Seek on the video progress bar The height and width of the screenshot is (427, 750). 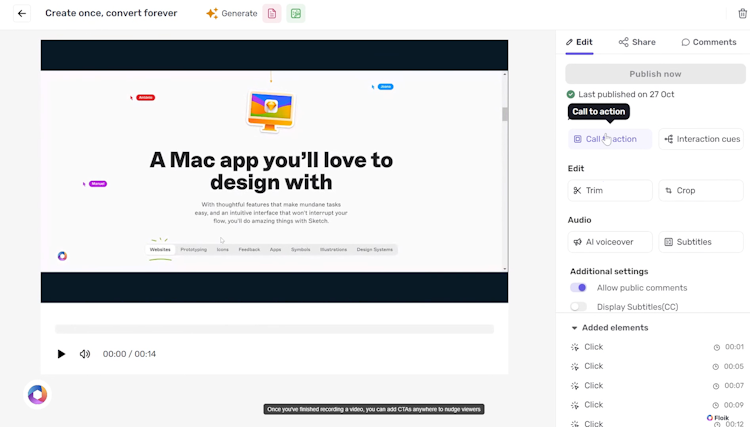coord(275,329)
